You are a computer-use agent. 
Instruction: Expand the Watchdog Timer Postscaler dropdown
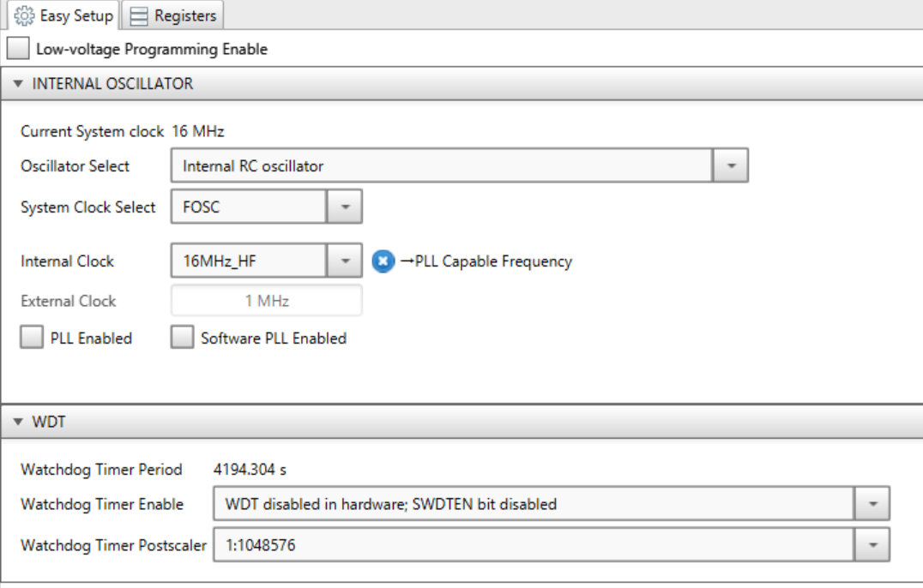point(872,544)
